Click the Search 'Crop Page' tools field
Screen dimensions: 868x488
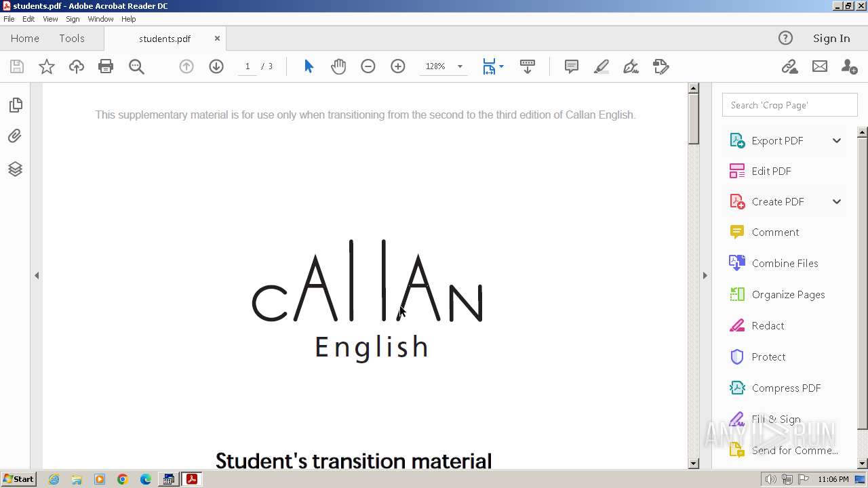(790, 105)
